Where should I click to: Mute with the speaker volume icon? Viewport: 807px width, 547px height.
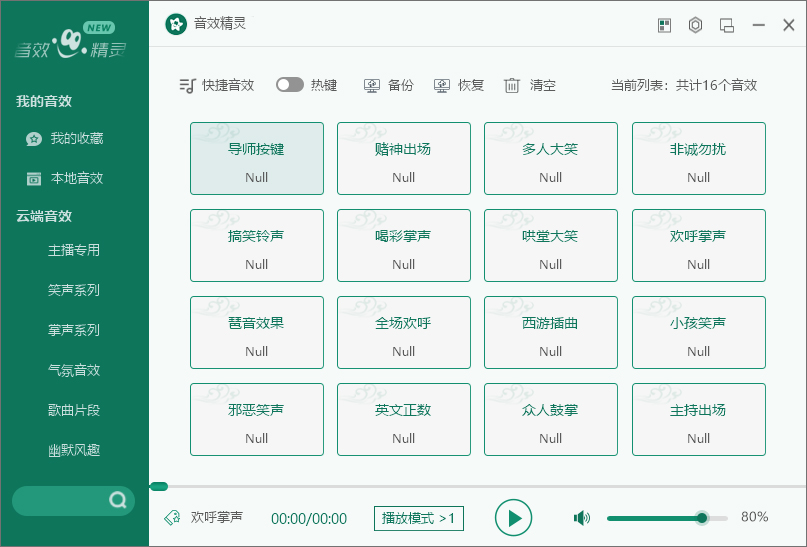(582, 518)
